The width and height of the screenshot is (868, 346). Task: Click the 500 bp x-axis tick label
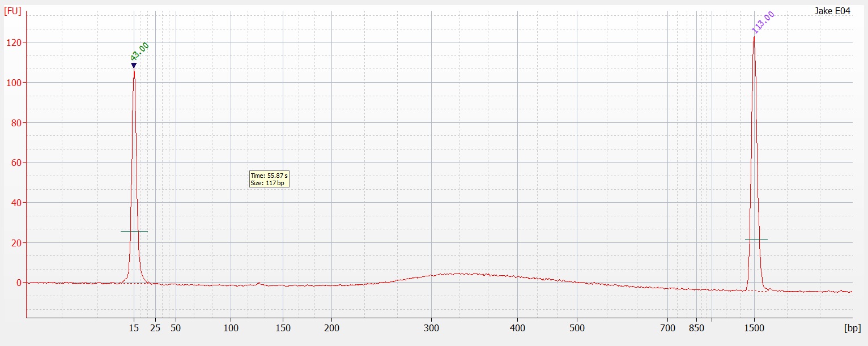577,328
